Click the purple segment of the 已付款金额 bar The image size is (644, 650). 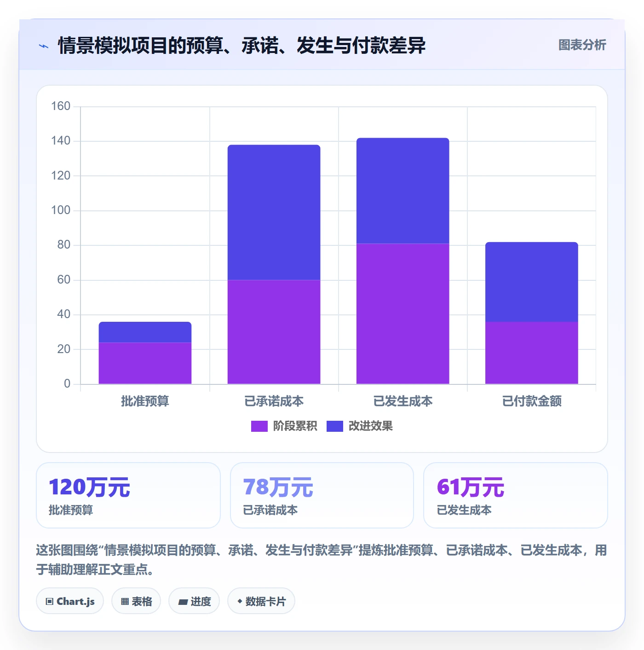[531, 353]
